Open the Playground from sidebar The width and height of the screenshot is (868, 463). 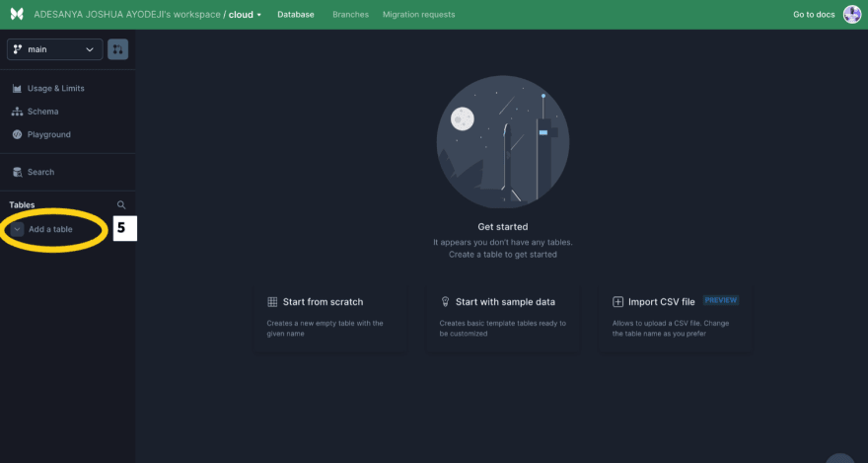(48, 134)
